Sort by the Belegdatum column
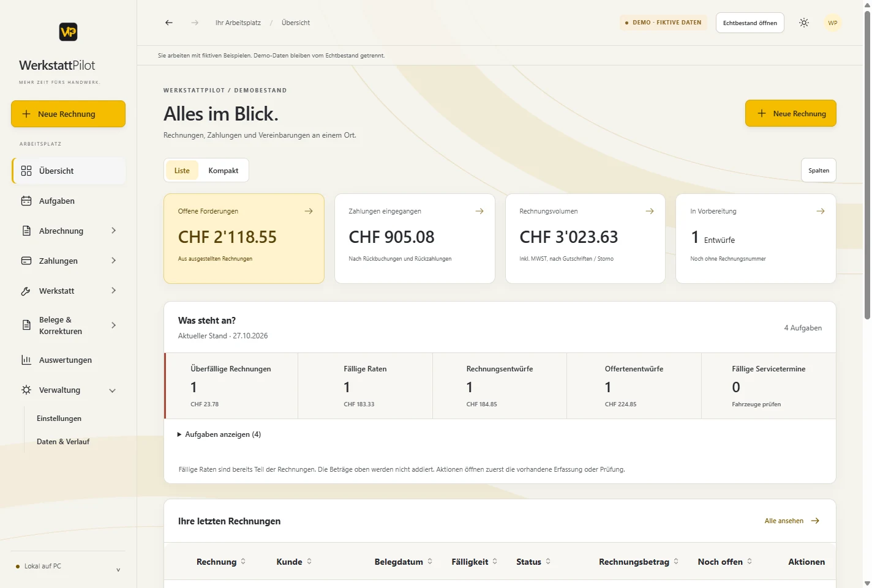Screen dimensions: 872x588 pos(404,562)
